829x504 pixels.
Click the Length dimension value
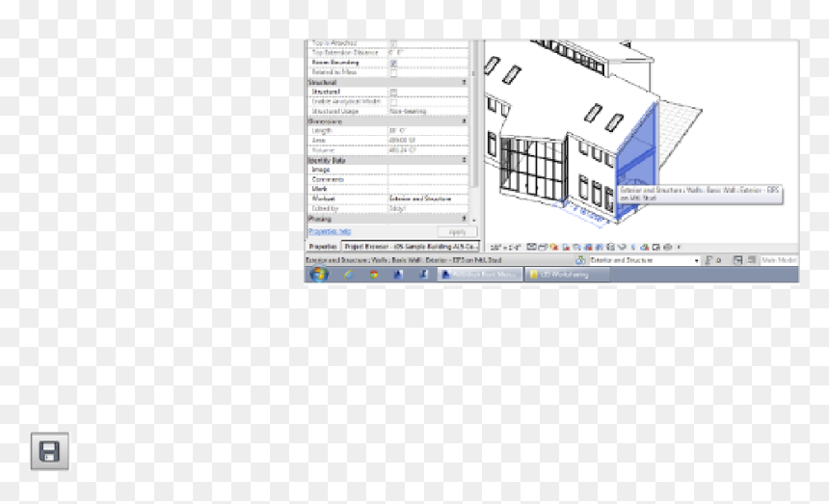(x=428, y=130)
